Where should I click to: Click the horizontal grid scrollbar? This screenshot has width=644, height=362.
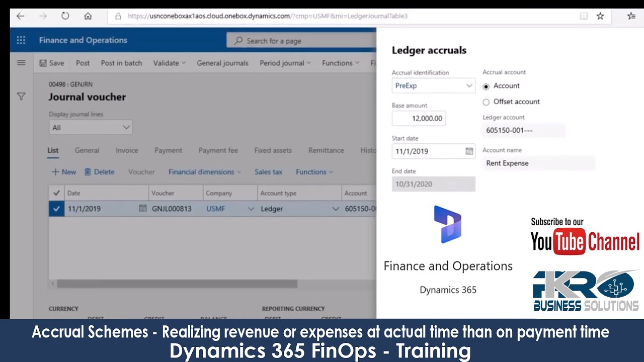coord(177,284)
